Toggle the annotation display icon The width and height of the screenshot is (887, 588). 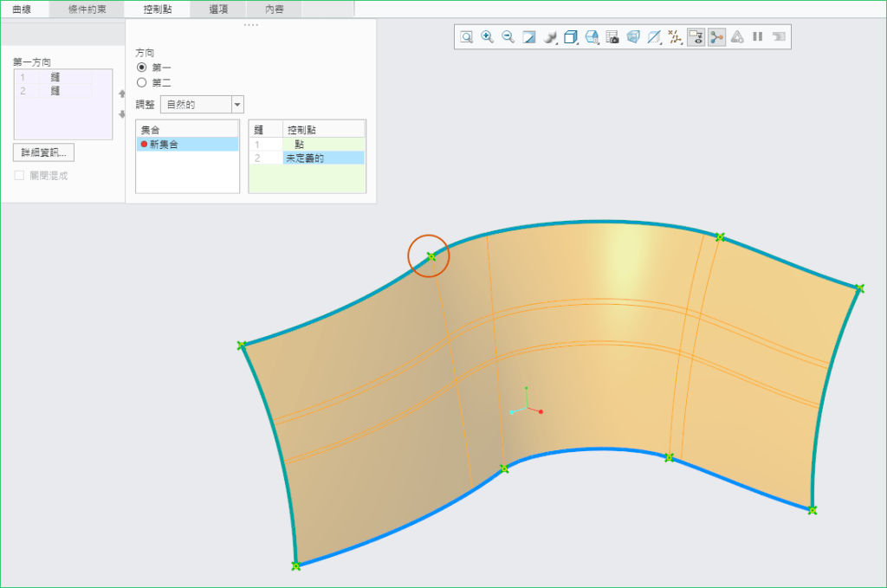tap(696, 37)
